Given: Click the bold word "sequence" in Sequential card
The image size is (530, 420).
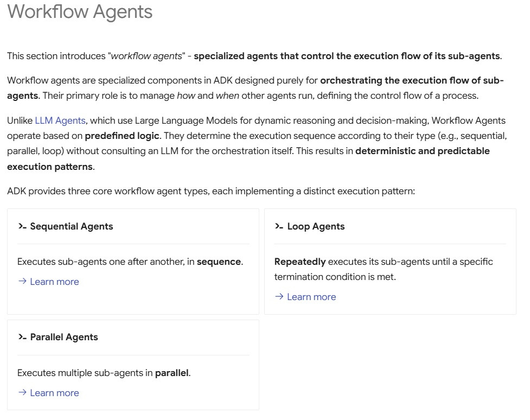Looking at the screenshot, I should (219, 262).
